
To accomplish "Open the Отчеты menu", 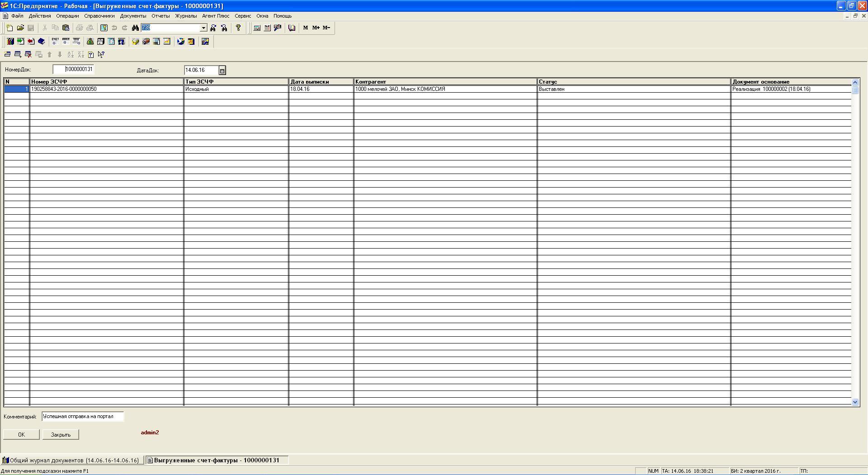I will 160,16.
